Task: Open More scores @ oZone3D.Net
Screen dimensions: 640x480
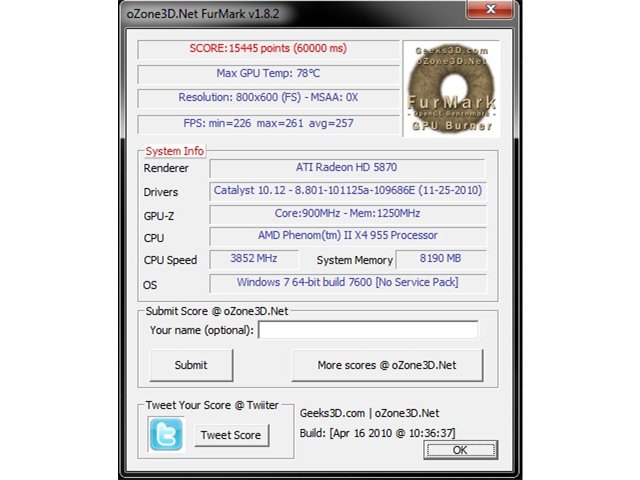Action: (x=387, y=365)
